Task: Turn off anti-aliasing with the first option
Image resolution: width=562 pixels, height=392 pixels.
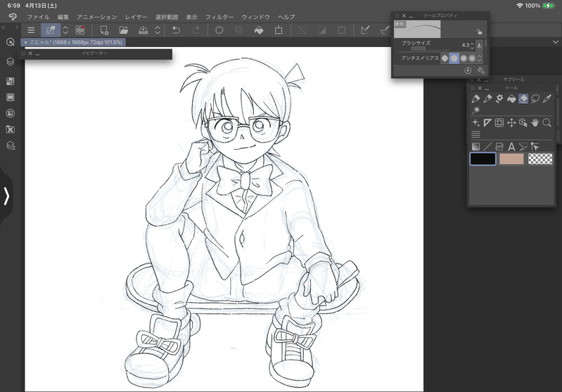Action: tap(445, 58)
